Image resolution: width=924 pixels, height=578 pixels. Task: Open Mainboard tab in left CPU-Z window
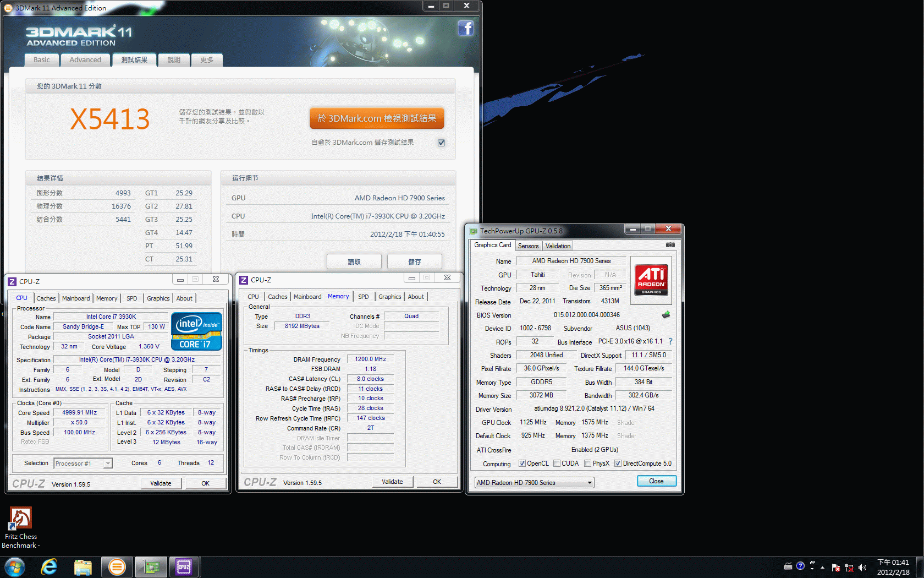click(76, 298)
